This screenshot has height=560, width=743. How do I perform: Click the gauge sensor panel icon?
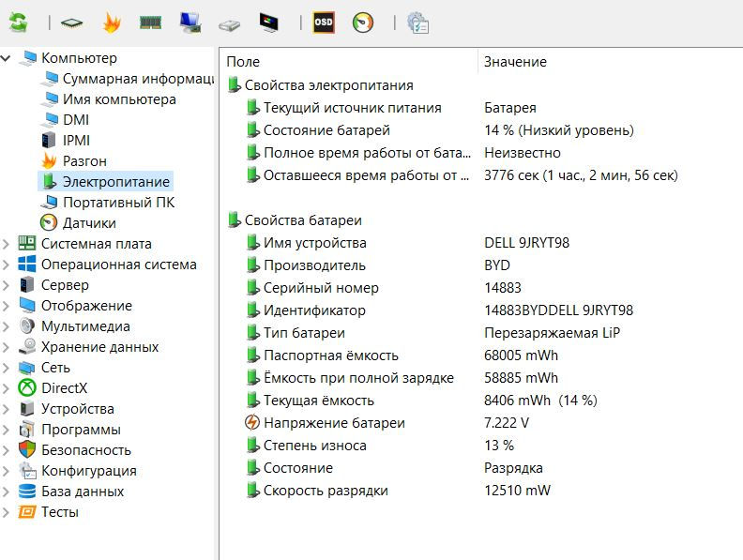pyautogui.click(x=363, y=23)
